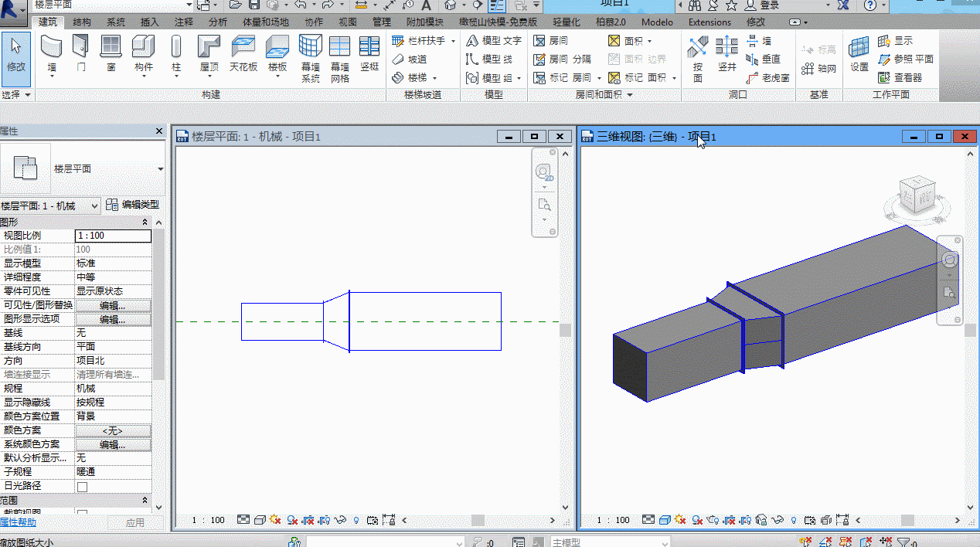Switch to the 系统 ribbon tab
The image size is (980, 547).
pos(116,22)
